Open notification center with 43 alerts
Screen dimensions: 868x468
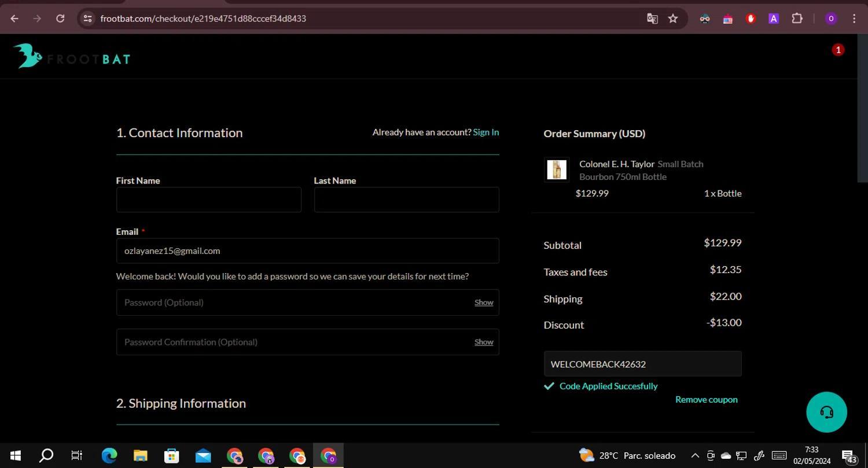tap(849, 456)
